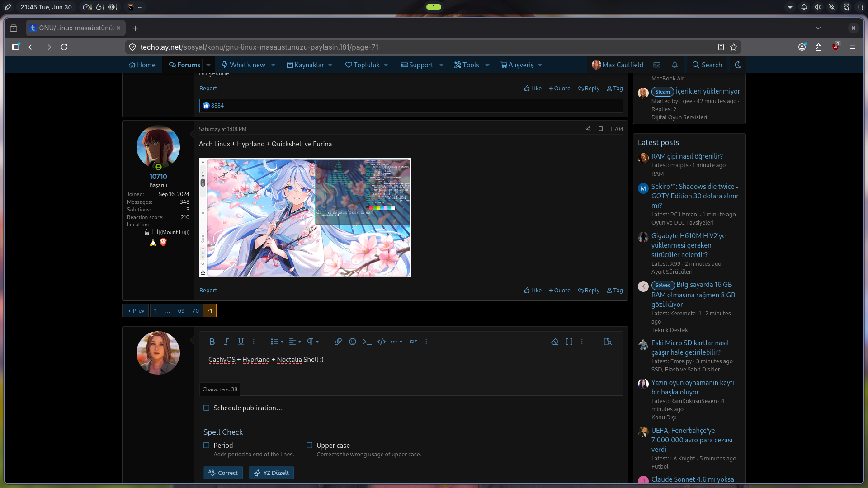Open a new browser tab

[135, 28]
